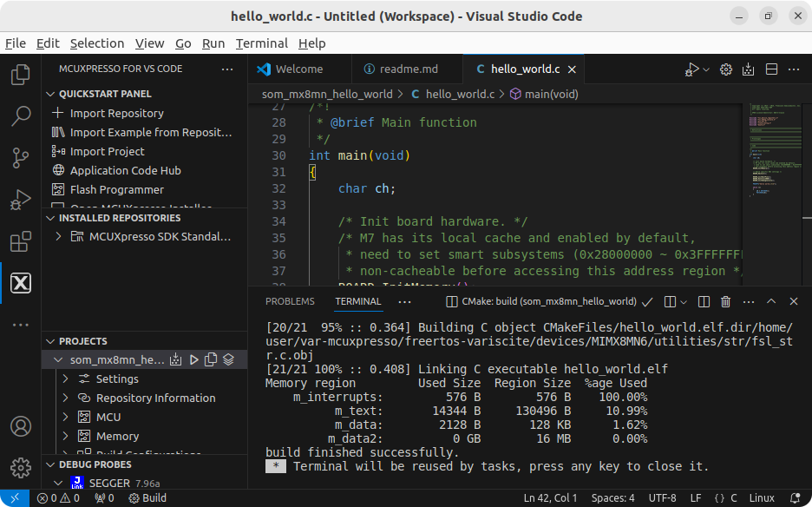Kill the terminal with the trash icon
Image resolution: width=812 pixels, height=507 pixels.
coord(725,301)
